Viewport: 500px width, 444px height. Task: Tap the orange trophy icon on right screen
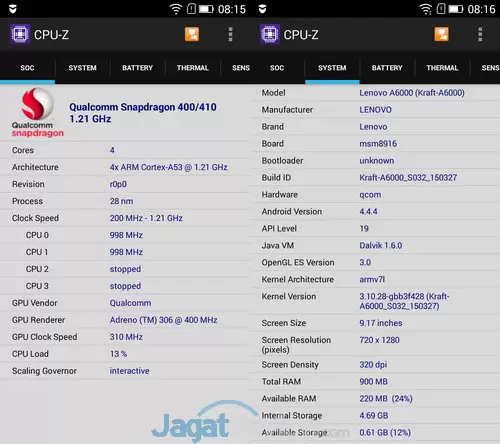pyautogui.click(x=441, y=34)
